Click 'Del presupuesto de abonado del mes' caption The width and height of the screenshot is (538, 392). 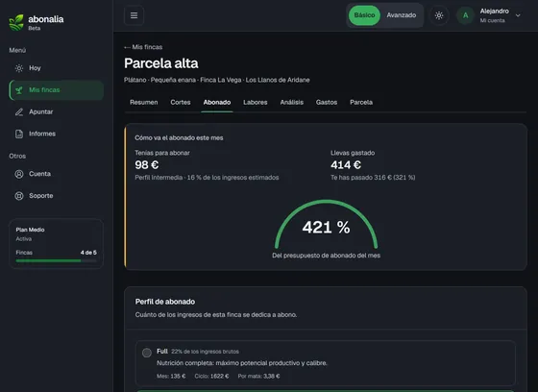327,256
